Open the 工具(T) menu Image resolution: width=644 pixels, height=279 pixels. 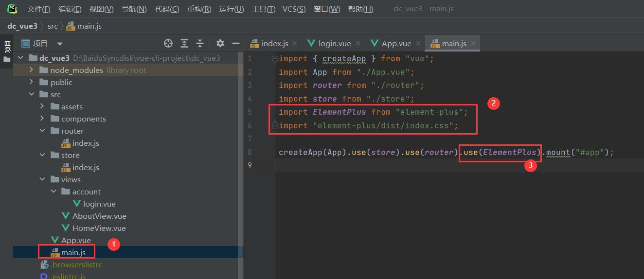263,9
